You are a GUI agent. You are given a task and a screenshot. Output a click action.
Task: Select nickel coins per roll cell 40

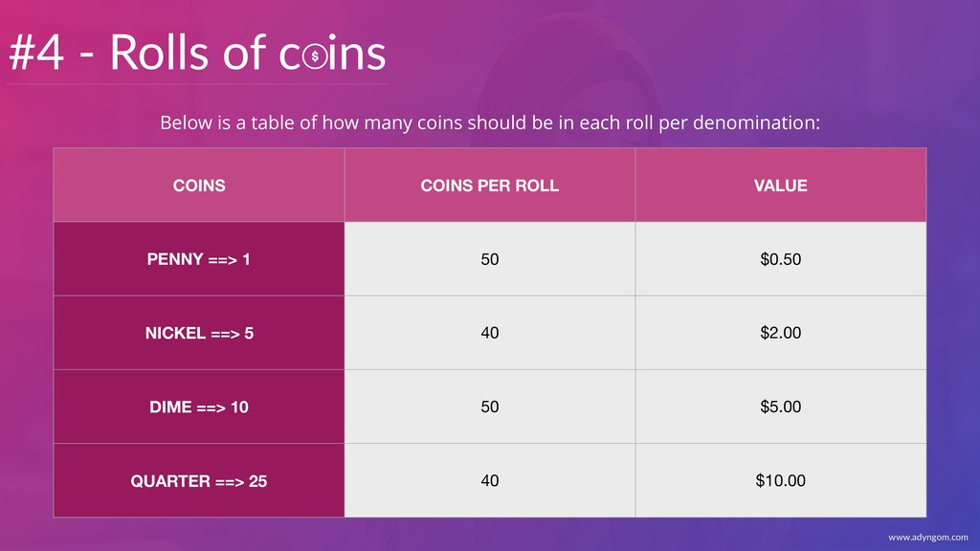489,332
